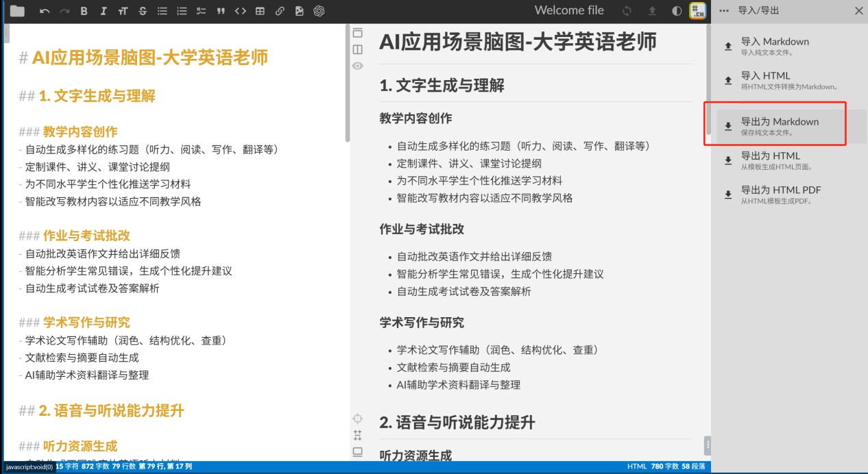Apply bold formatting from toolbar
This screenshot has width=868, height=474.
[x=84, y=11]
